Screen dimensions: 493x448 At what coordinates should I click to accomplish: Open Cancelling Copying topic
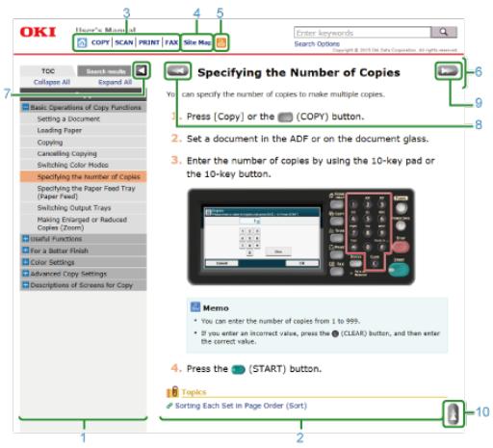point(66,153)
